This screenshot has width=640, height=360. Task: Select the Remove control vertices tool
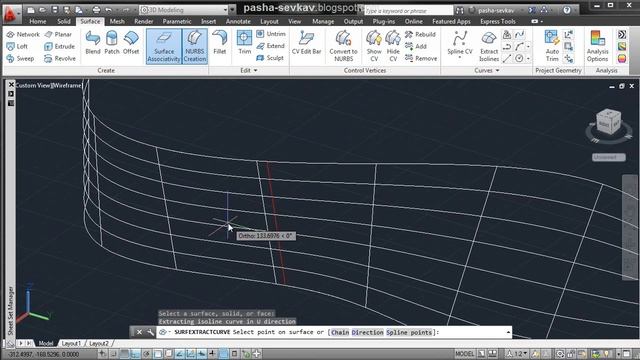421,58
